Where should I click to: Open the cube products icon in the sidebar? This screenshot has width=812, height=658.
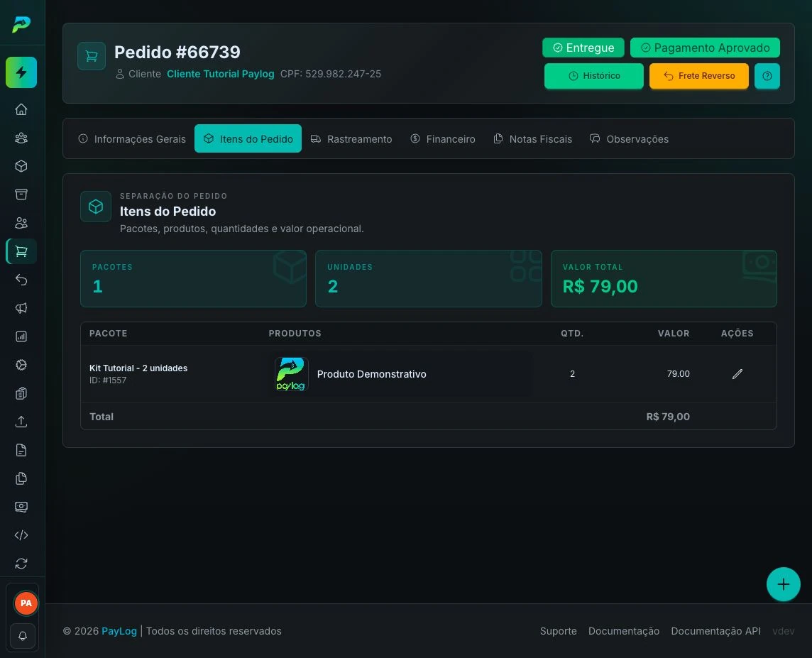click(x=21, y=166)
